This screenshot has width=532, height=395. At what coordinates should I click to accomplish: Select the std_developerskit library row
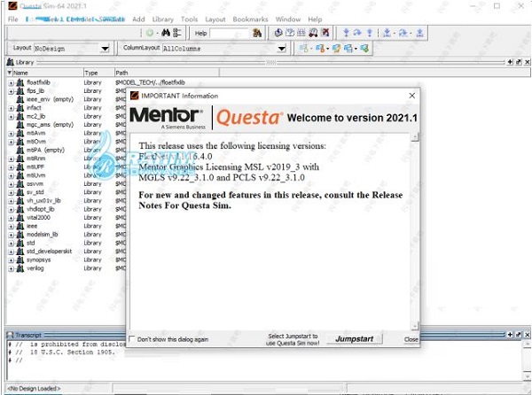click(49, 252)
